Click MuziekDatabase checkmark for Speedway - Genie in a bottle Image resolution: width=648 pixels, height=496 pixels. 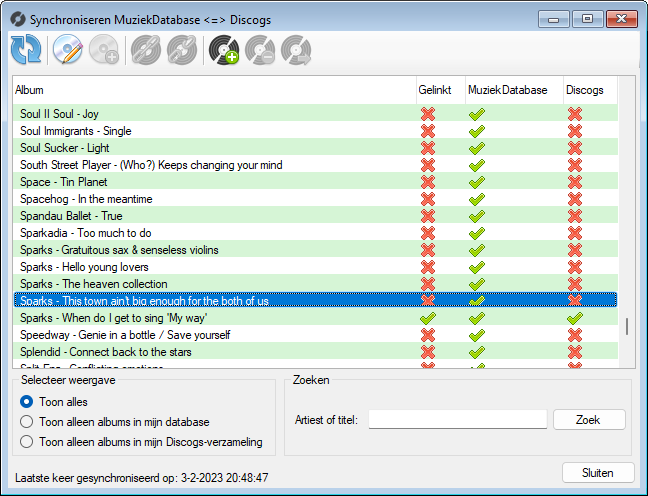[476, 335]
